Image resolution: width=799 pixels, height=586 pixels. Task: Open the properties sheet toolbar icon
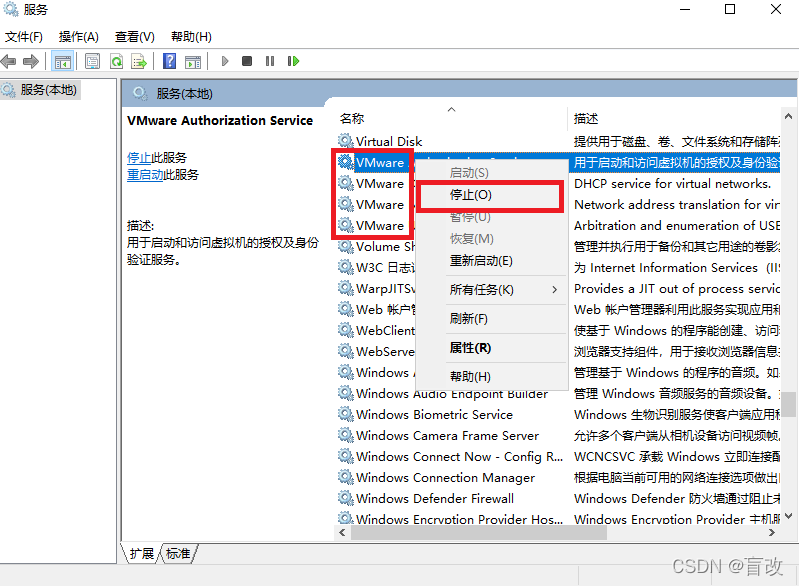coord(92,62)
